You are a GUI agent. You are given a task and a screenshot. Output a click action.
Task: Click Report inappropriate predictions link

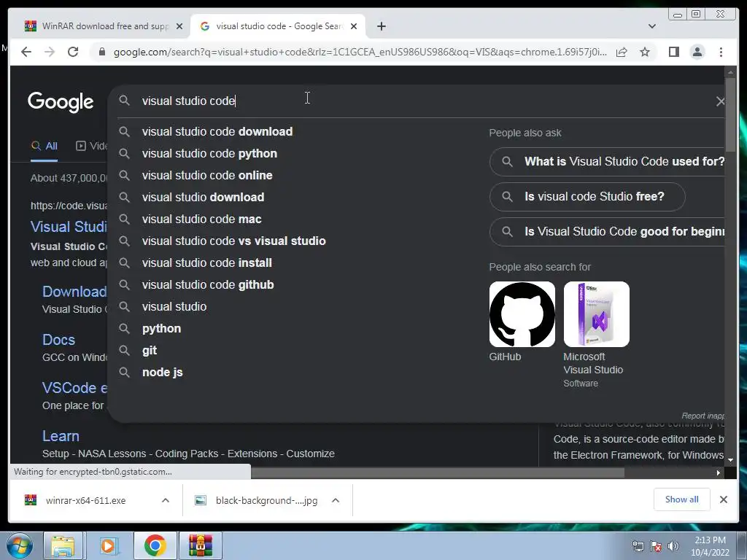pyautogui.click(x=703, y=416)
